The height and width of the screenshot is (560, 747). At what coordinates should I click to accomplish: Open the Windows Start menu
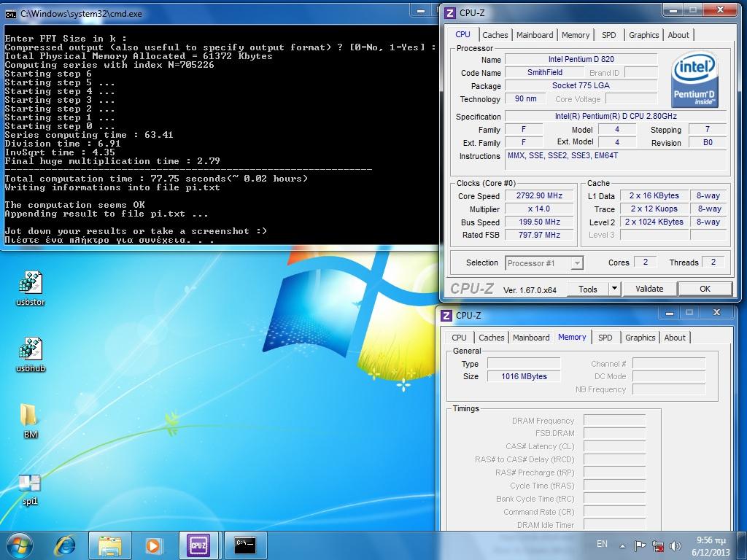(19, 545)
